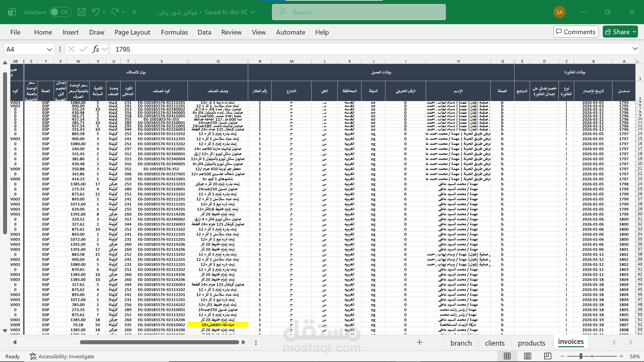Switch to the products sheet tab
The image size is (644, 362).
pos(531,343)
